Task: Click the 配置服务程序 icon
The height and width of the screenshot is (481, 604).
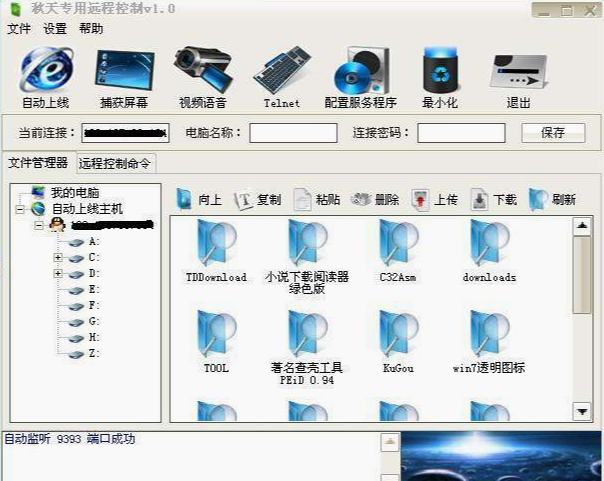Action: point(359,70)
